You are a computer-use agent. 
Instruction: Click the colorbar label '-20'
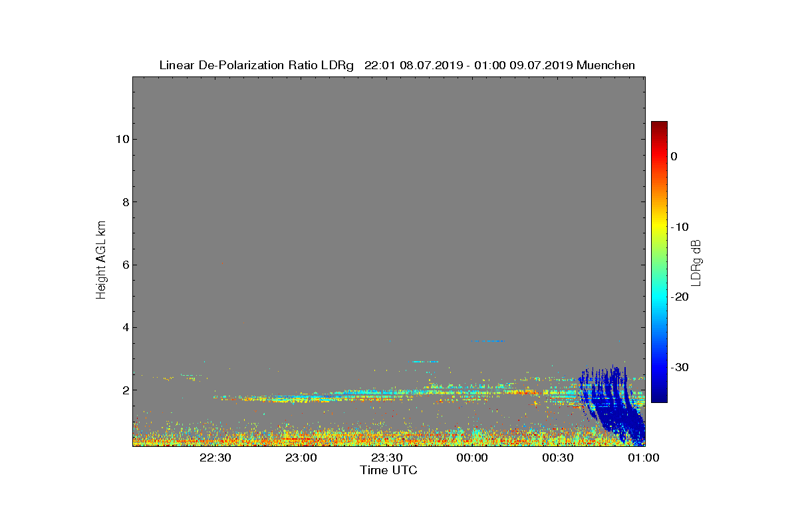tap(679, 297)
